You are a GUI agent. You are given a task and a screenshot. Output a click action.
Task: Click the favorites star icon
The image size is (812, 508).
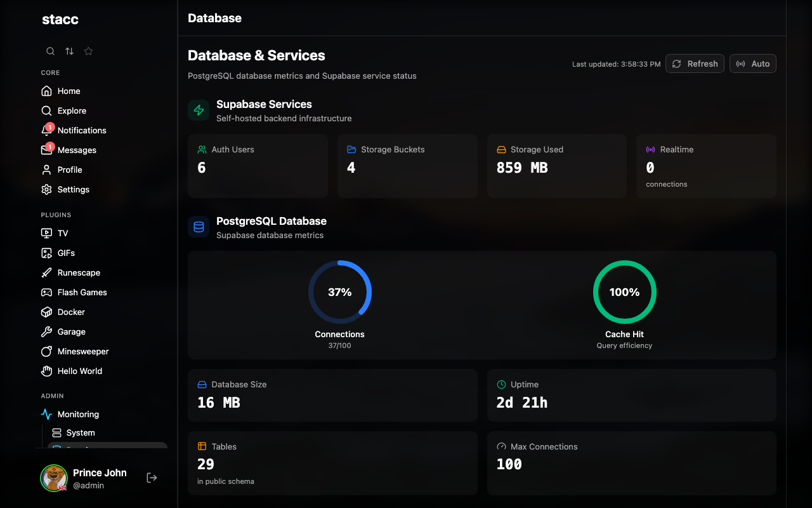(x=88, y=51)
